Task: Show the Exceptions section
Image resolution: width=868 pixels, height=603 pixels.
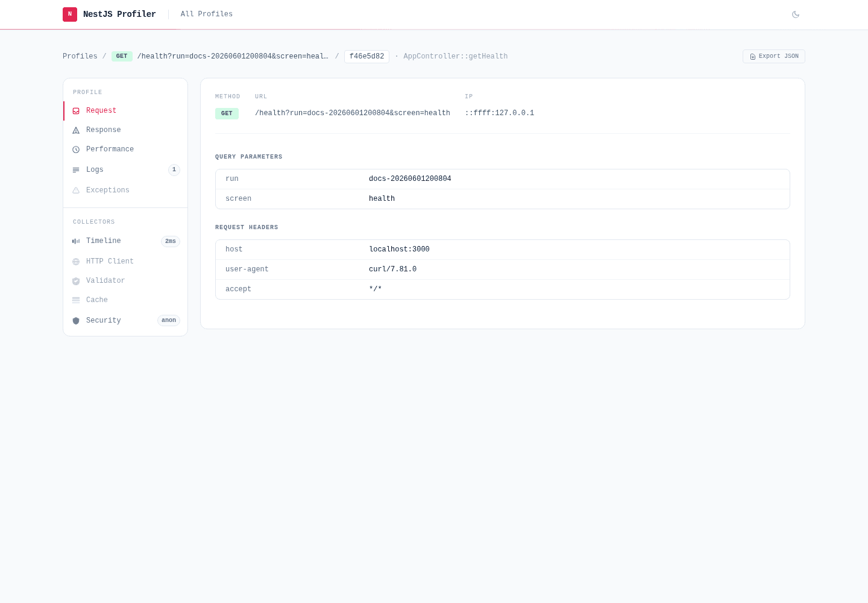Action: [125, 191]
